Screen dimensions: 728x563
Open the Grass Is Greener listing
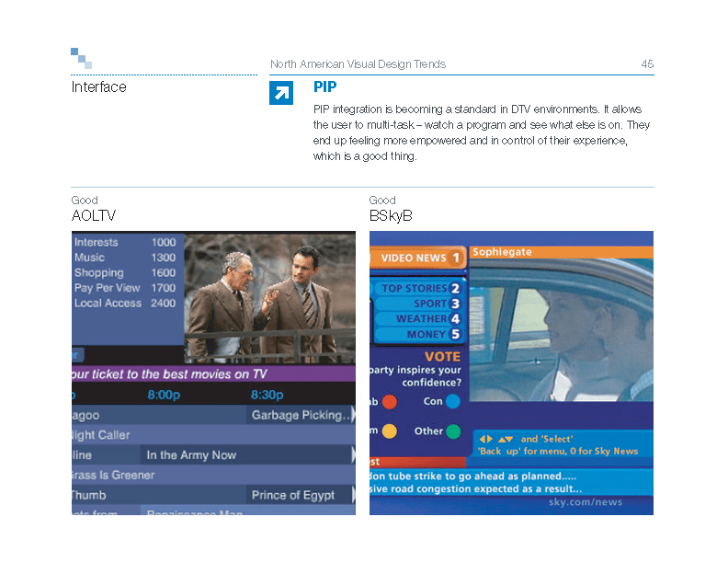click(213, 476)
